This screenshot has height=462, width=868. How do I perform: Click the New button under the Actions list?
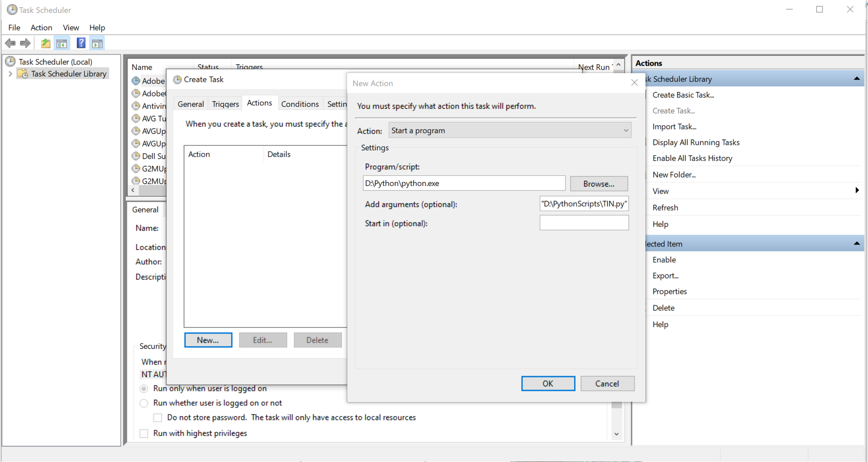click(207, 340)
